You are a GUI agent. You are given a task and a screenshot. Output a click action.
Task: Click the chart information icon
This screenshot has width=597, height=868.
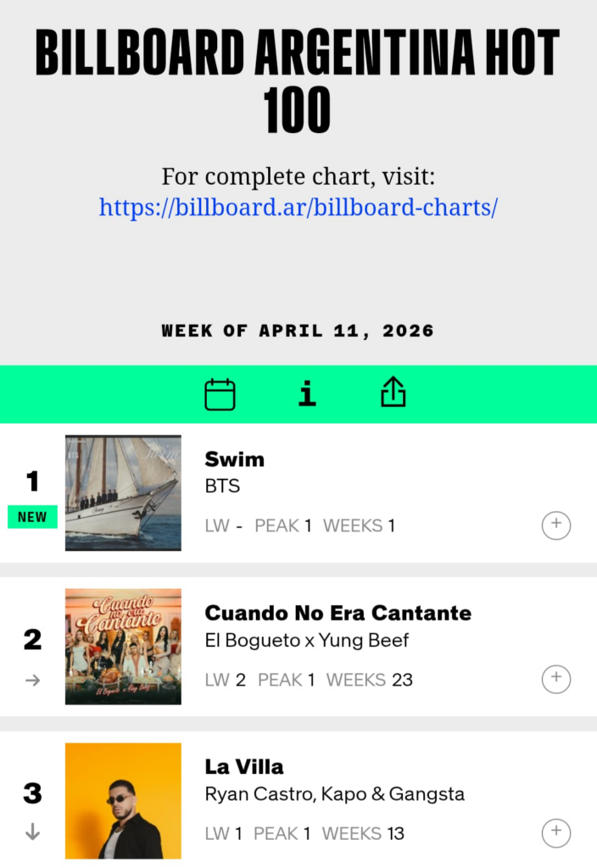[x=307, y=393]
